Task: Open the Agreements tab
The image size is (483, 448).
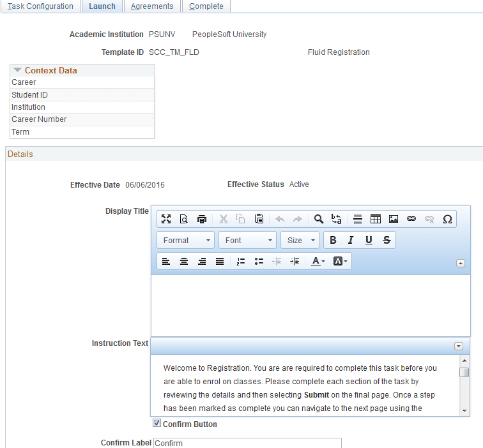Action: pyautogui.click(x=152, y=6)
